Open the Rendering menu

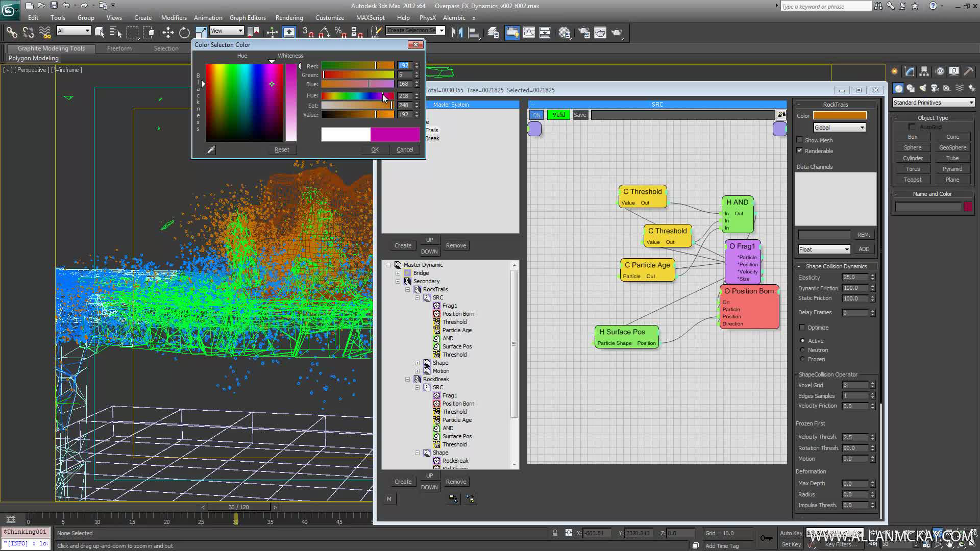[289, 17]
